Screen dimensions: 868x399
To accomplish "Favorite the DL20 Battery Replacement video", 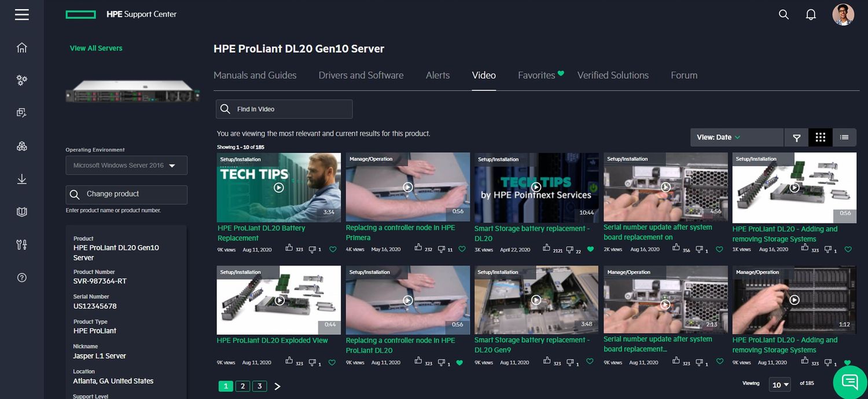I will point(333,250).
